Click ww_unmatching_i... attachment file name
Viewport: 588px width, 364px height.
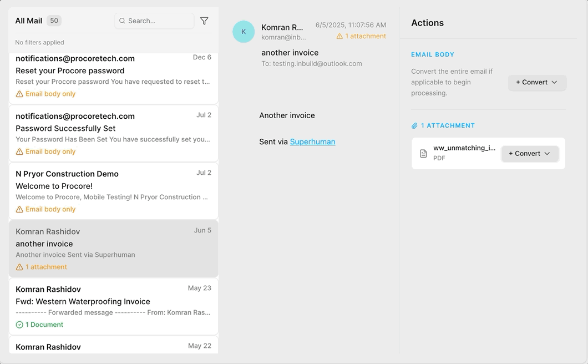click(x=464, y=148)
